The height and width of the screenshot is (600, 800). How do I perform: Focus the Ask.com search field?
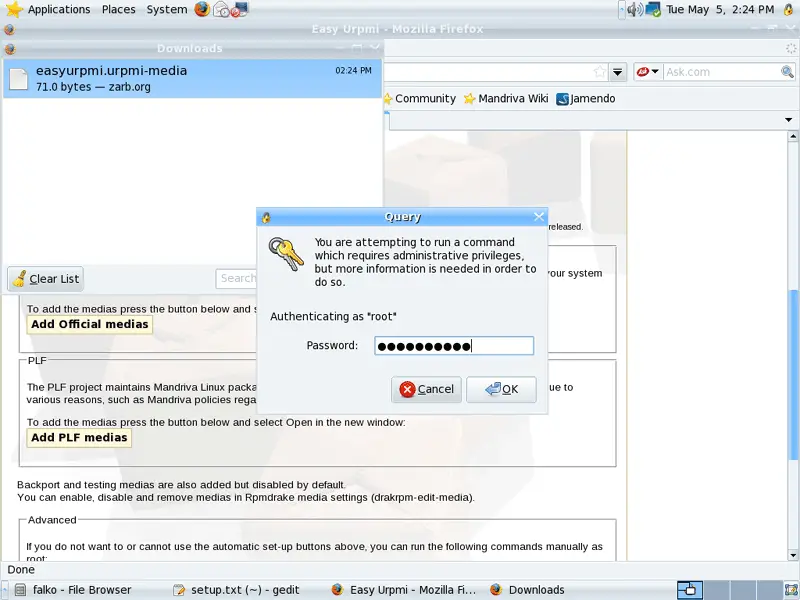(721, 72)
